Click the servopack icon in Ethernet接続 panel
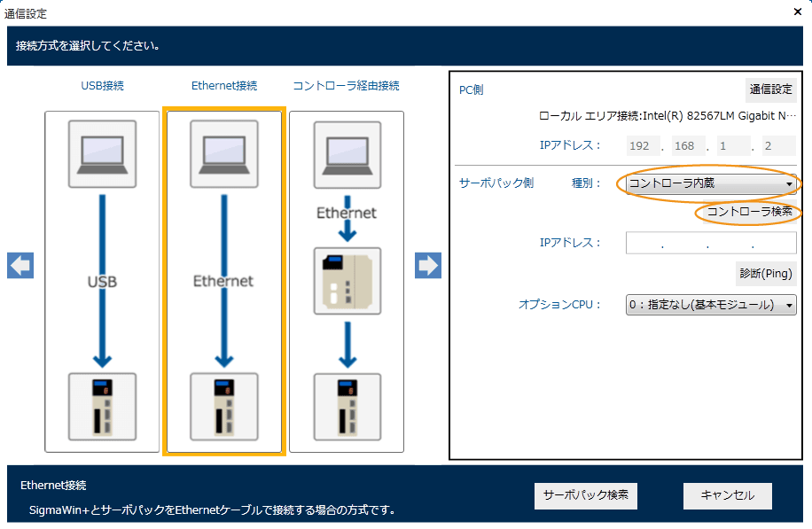This screenshot has width=812, height=529. click(x=224, y=406)
